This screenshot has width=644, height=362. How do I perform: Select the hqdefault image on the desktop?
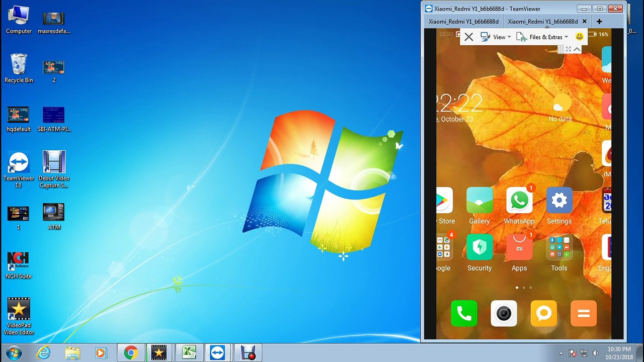(19, 119)
